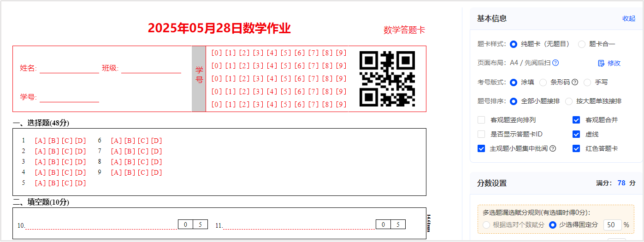
Task: Uncheck the 红色答题卡 option
Action: tap(576, 148)
